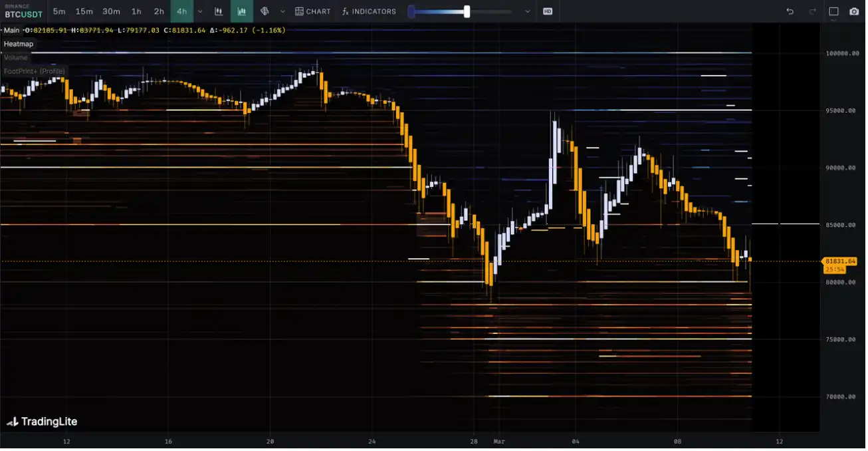Open the CHART settings button
The width and height of the screenshot is (868, 451).
click(x=313, y=11)
